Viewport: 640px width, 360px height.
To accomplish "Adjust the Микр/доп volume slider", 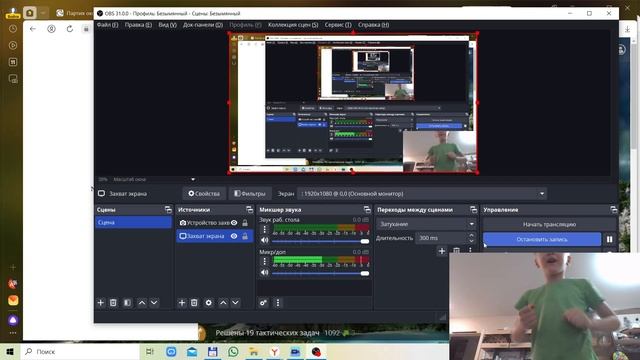I will 321,273.
